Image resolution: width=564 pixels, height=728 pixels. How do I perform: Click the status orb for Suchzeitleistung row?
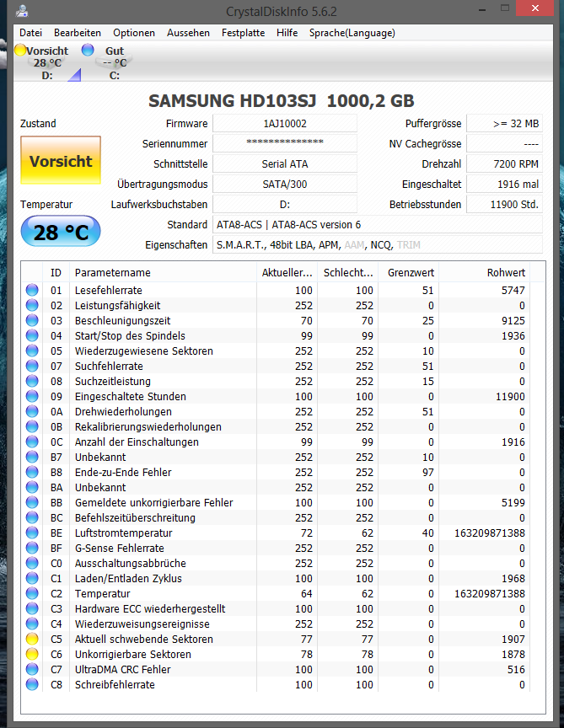coord(32,381)
